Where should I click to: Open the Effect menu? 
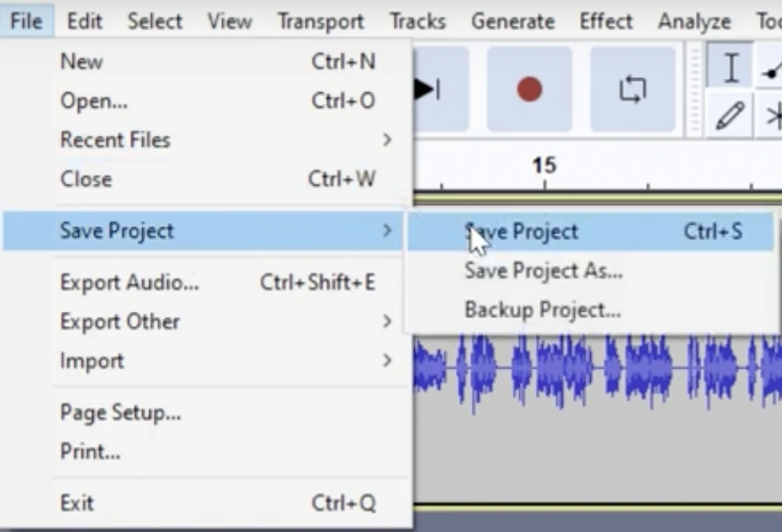pyautogui.click(x=606, y=21)
